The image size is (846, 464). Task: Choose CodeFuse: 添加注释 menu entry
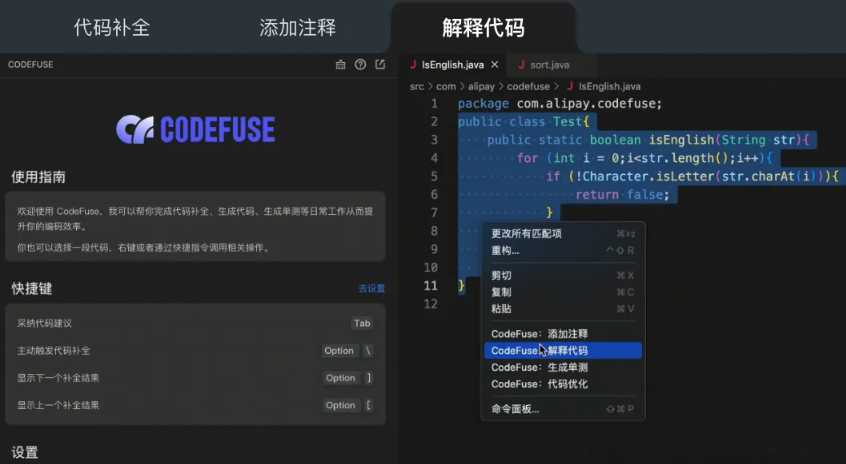pos(563,334)
